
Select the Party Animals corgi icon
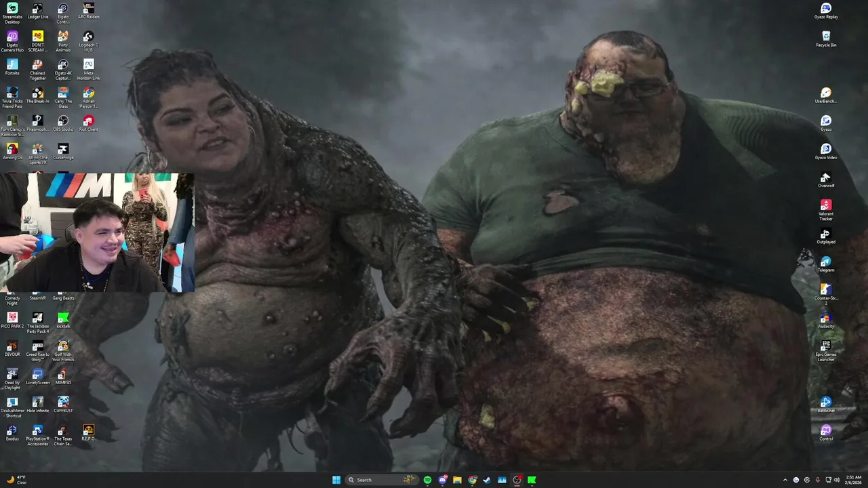pyautogui.click(x=63, y=41)
